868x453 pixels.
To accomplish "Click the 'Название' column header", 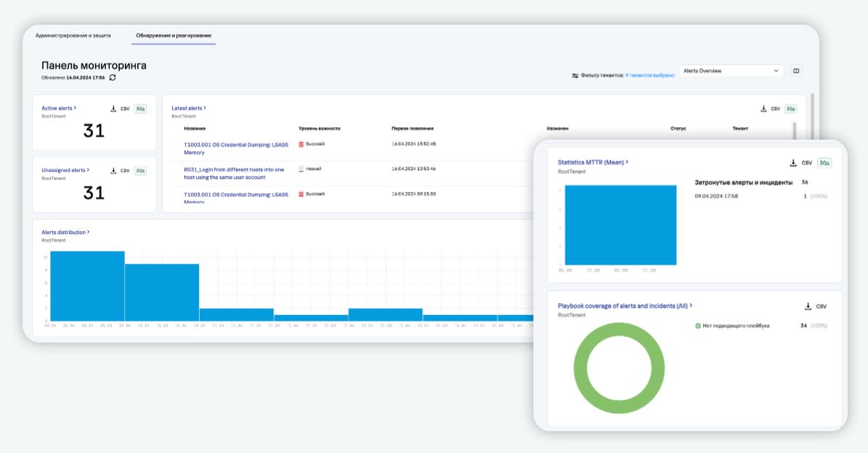I will coord(195,129).
